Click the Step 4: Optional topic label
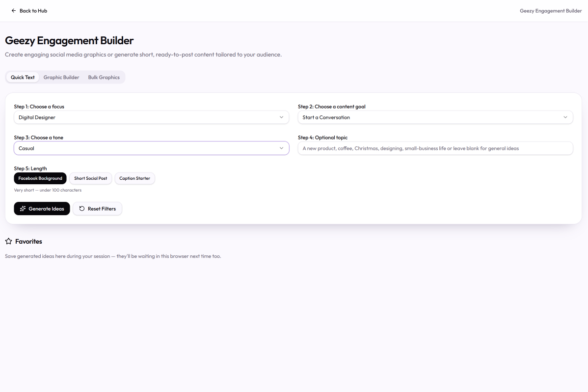The image size is (588, 392). point(322,138)
